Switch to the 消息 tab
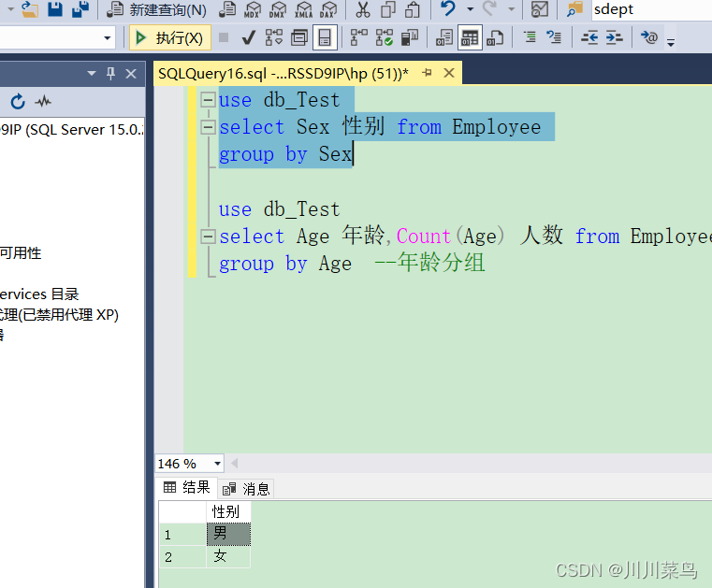The width and height of the screenshot is (712, 588). point(246,489)
